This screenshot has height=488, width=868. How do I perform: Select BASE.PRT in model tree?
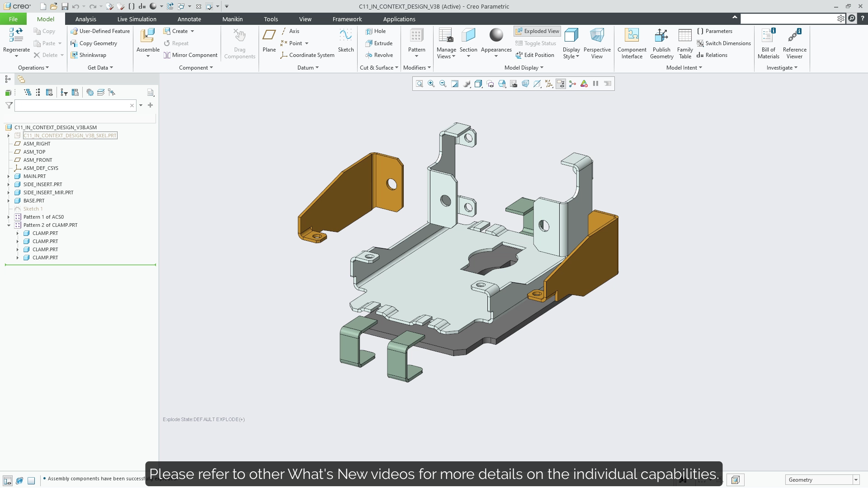pos(34,201)
